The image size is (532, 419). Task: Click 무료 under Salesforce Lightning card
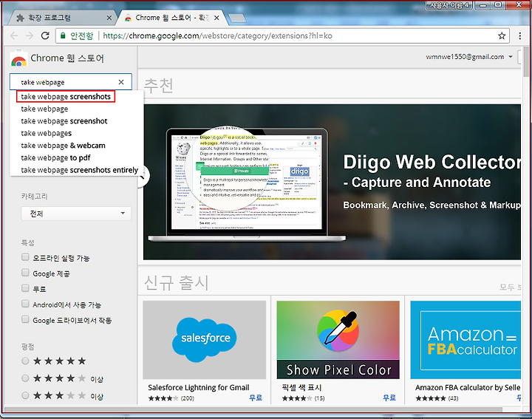pyautogui.click(x=256, y=398)
